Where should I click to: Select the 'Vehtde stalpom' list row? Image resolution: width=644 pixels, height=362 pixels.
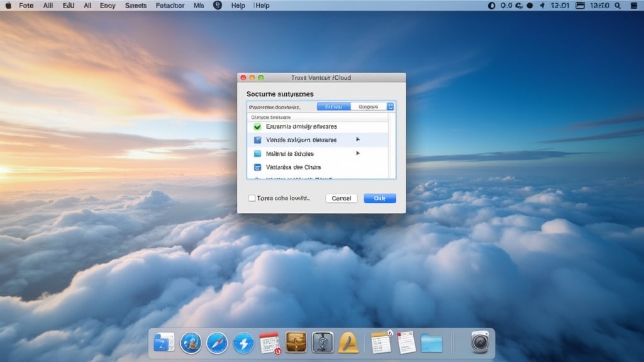(x=318, y=140)
